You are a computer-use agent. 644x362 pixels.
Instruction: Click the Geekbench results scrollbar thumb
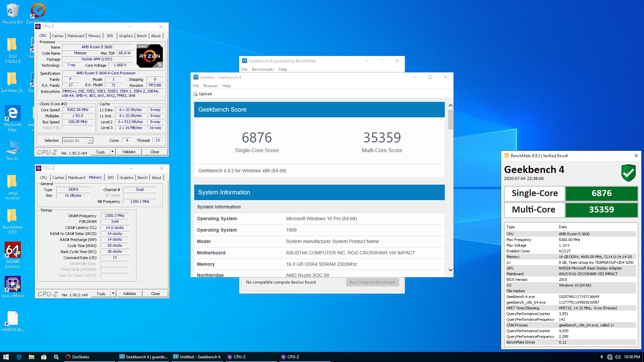pyautogui.click(x=450, y=119)
